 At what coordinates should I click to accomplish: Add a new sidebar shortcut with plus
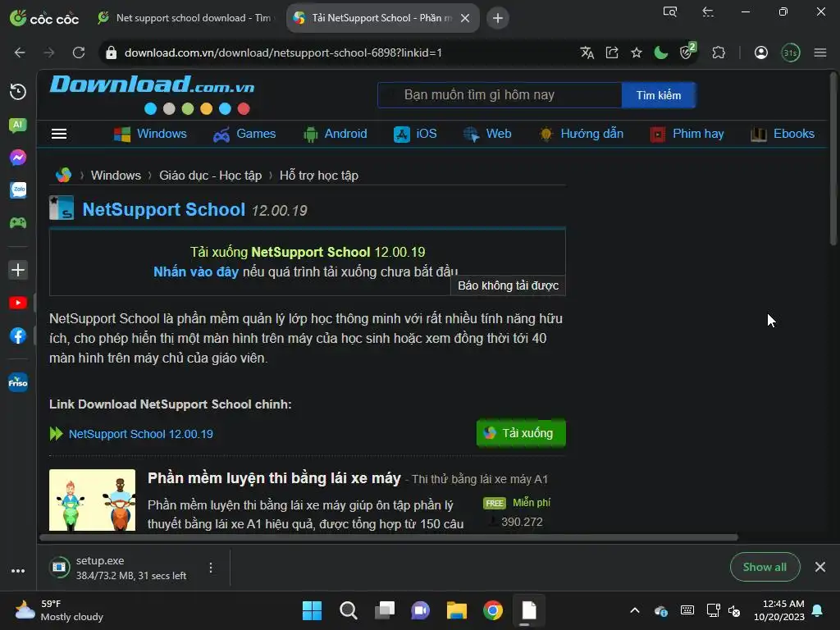point(18,269)
